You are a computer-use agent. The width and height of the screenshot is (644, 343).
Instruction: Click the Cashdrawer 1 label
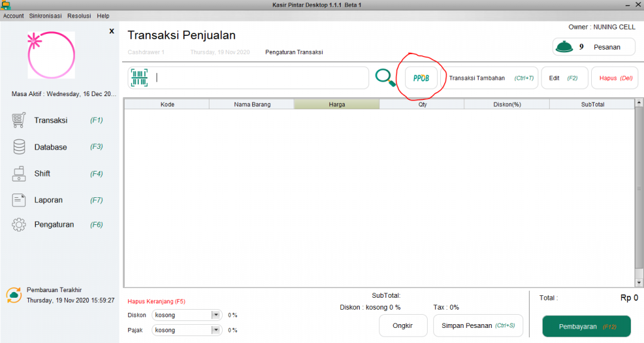(x=146, y=52)
